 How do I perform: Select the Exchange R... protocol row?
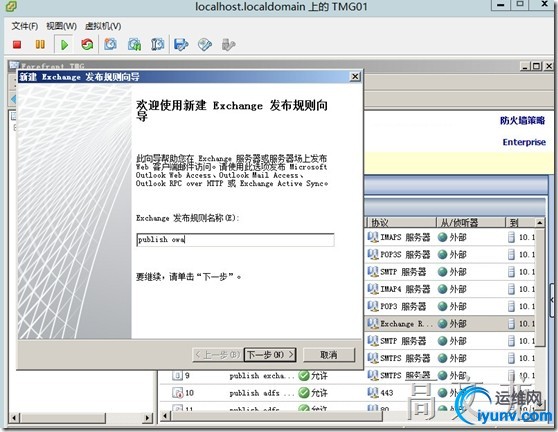tap(450, 324)
